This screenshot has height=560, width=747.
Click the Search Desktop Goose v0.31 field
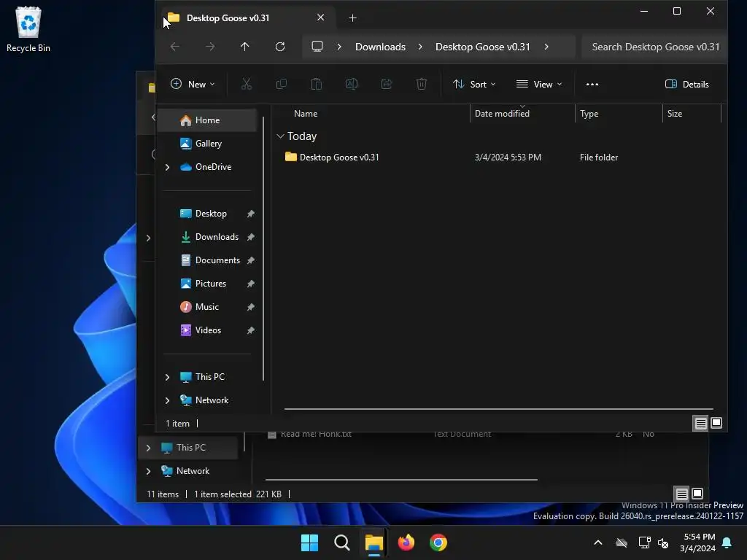[x=654, y=47]
